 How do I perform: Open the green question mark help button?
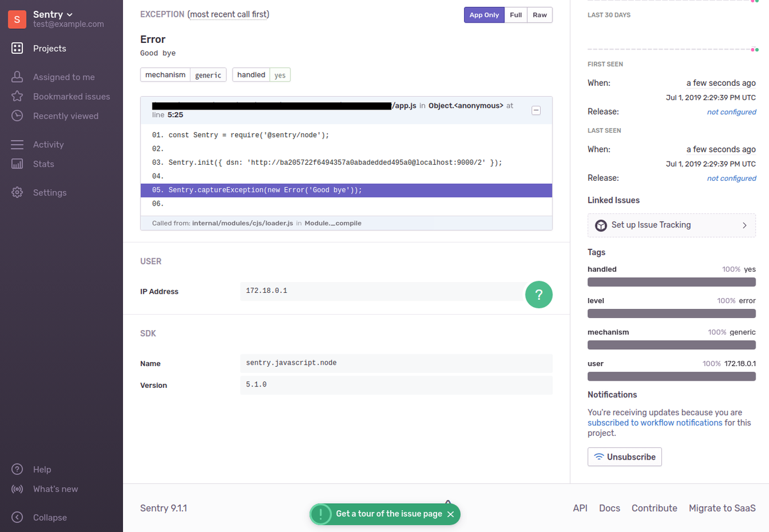pyautogui.click(x=539, y=295)
